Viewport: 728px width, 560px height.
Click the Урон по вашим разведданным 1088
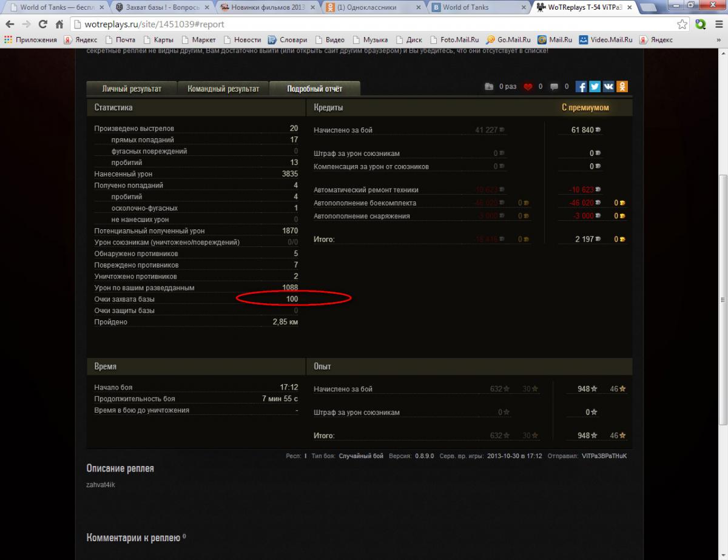pos(291,288)
